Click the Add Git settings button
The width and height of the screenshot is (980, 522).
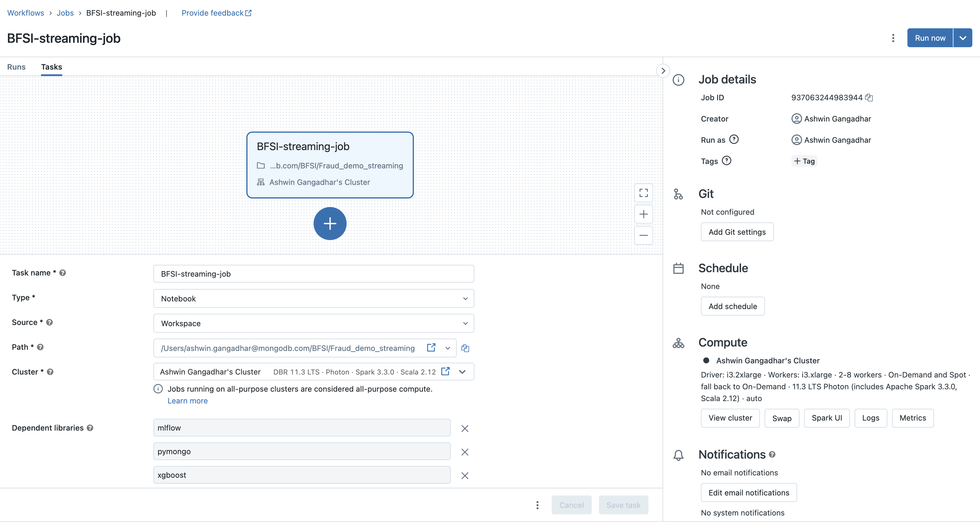pos(737,232)
